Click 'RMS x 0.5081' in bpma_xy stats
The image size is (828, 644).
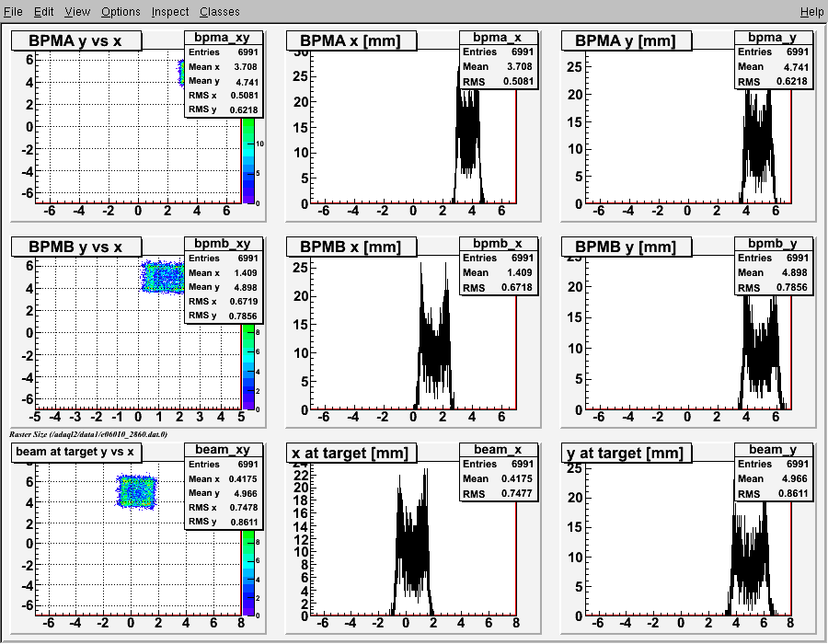pyautogui.click(x=223, y=96)
